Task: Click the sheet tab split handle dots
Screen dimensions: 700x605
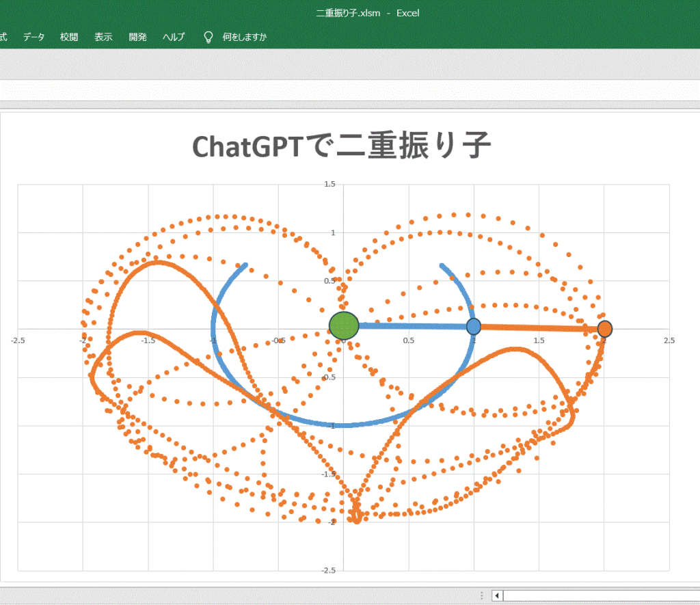Action: pos(482,595)
